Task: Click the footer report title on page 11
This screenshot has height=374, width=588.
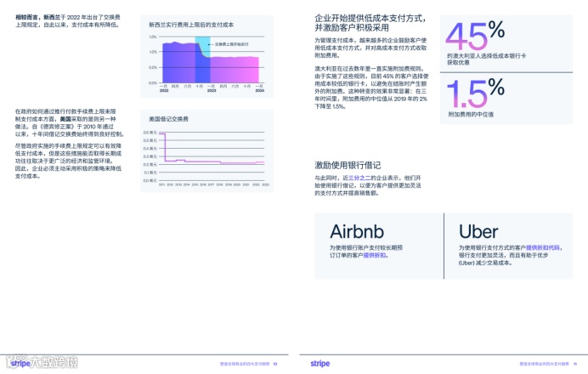Action: tap(544, 364)
